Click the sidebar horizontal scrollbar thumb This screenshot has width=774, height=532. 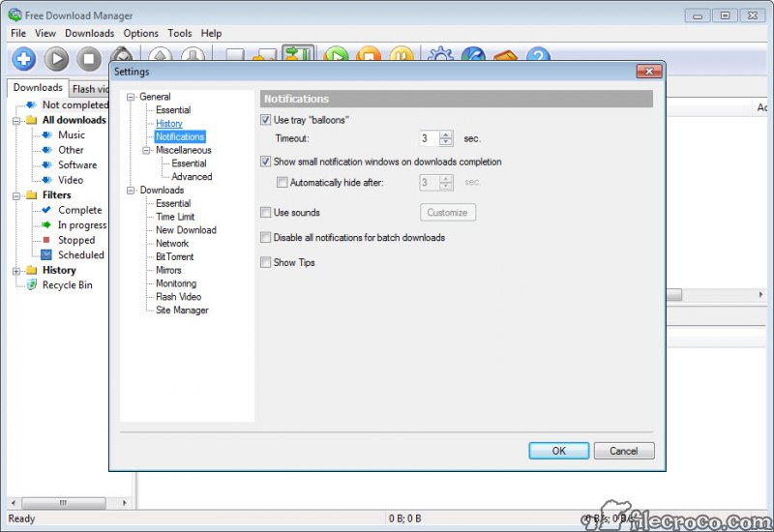click(64, 503)
